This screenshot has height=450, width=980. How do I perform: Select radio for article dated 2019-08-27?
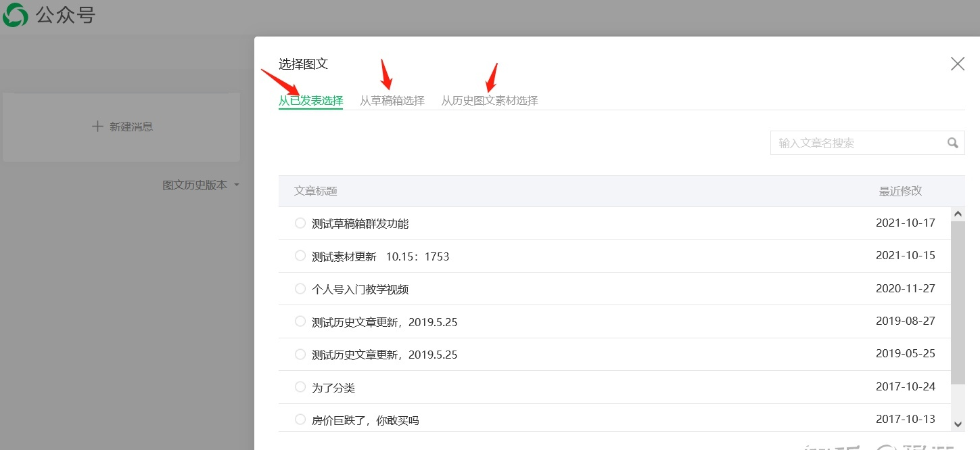pos(300,321)
